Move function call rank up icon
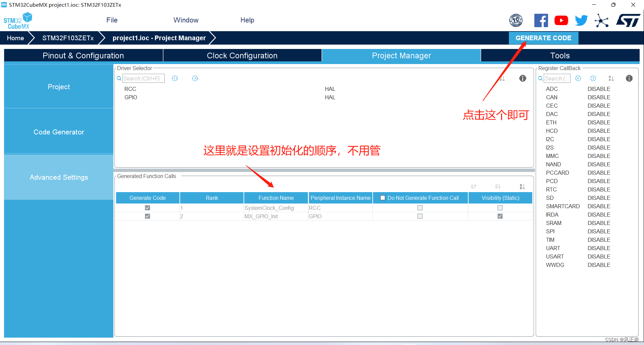The width and height of the screenshot is (644, 345). (x=474, y=186)
